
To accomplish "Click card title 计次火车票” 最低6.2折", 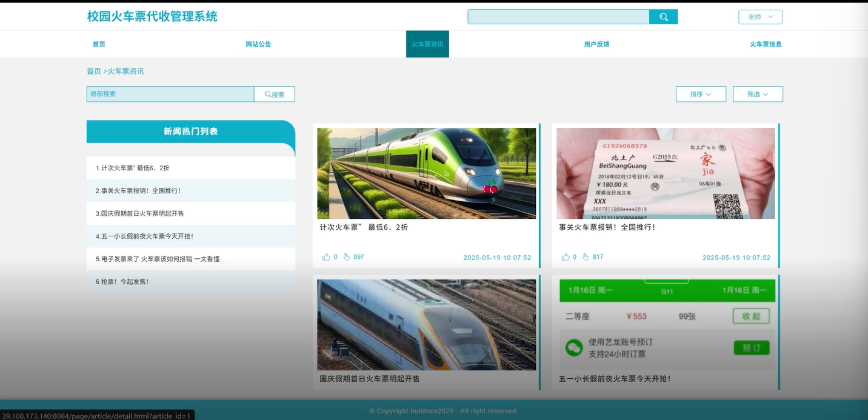I will (364, 227).
